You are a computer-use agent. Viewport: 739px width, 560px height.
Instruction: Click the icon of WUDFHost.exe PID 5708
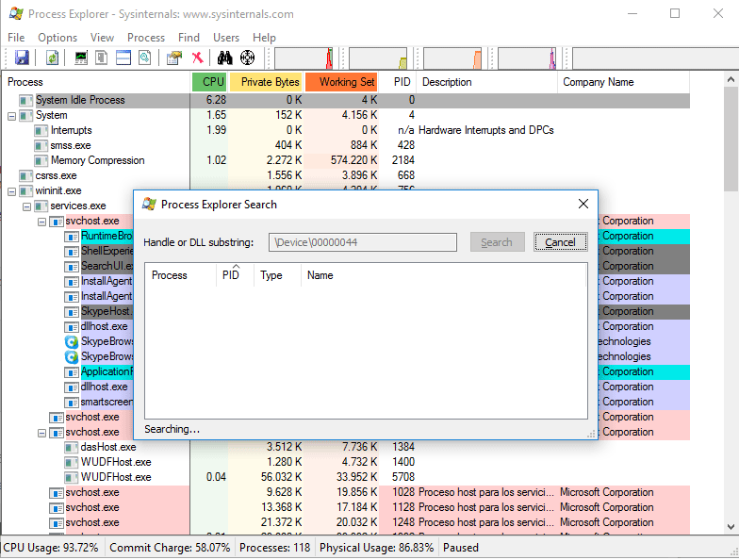72,477
